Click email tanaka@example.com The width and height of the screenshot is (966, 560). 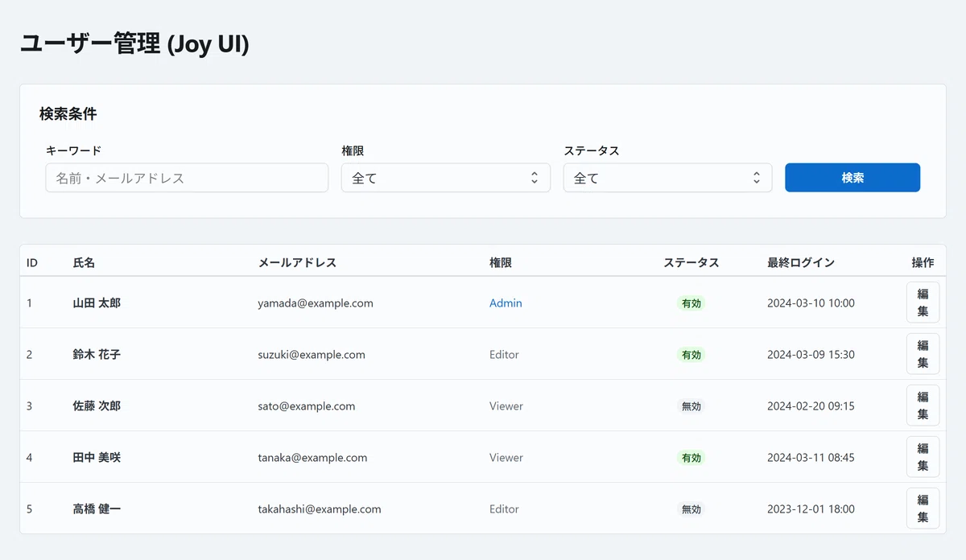[312, 458]
